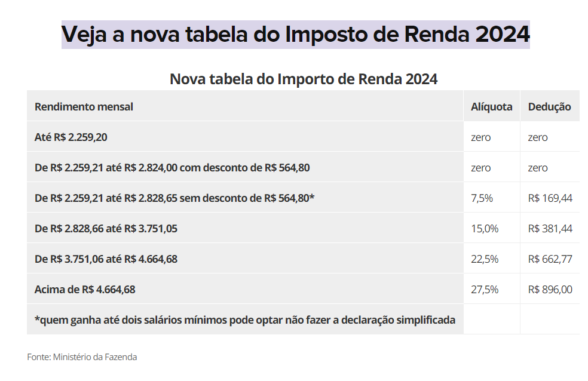Screen dimensions: 588x381
Task: Select the R$ 896,00 deduction value
Action: 550,290
